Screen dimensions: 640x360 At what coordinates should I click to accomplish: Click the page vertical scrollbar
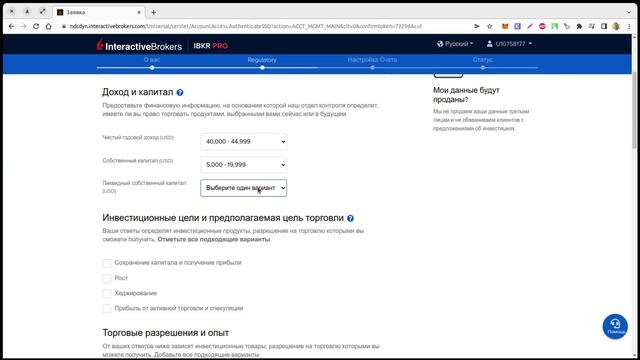635,110
